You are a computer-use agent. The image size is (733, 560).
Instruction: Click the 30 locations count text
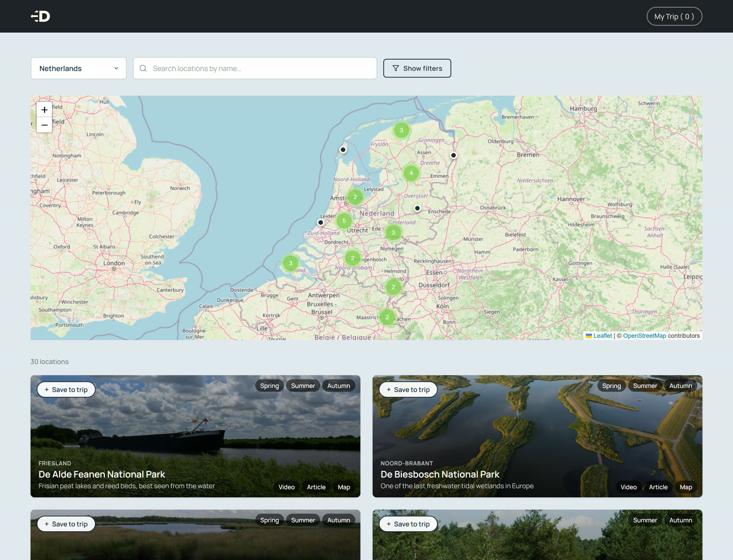point(49,362)
